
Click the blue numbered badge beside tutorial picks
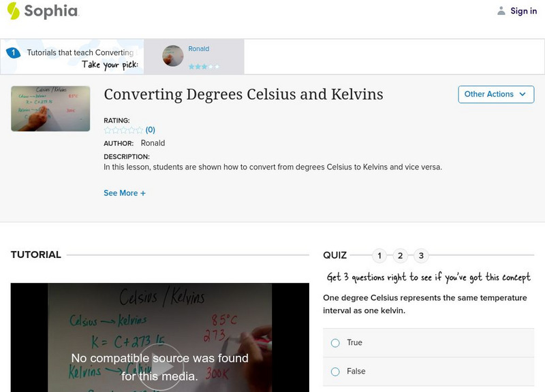(x=14, y=52)
